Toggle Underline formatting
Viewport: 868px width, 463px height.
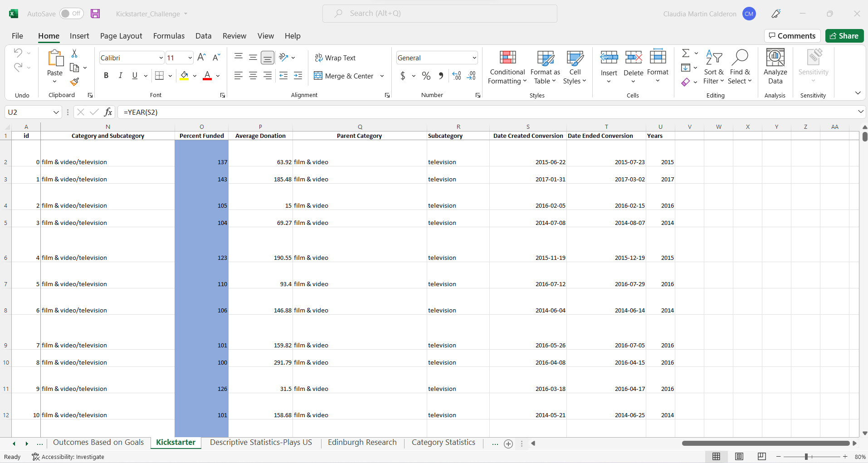point(135,76)
